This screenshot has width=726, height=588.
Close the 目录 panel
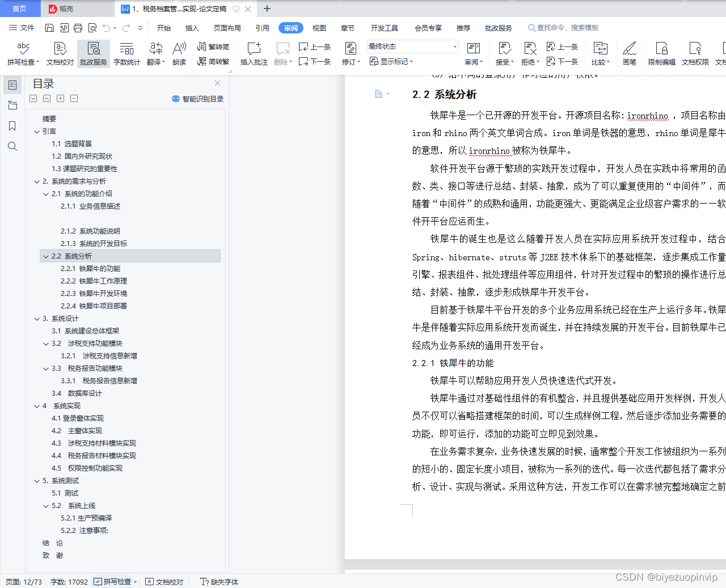tap(217, 83)
